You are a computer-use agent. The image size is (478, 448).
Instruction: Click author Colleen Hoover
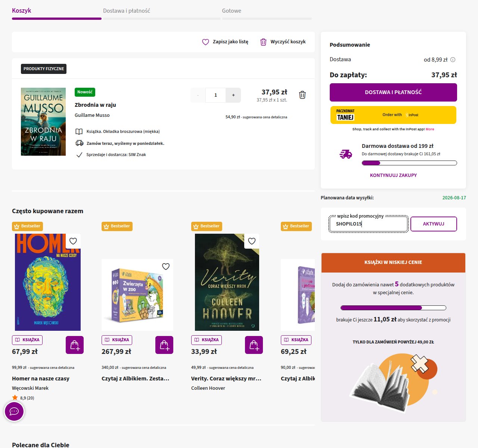pyautogui.click(x=208, y=388)
